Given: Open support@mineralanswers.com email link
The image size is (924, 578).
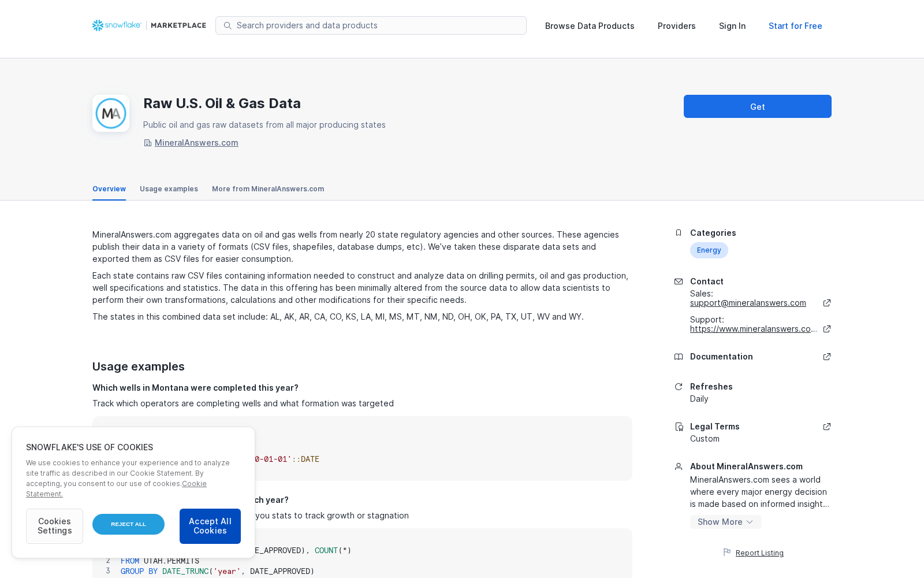Looking at the screenshot, I should pos(748,303).
